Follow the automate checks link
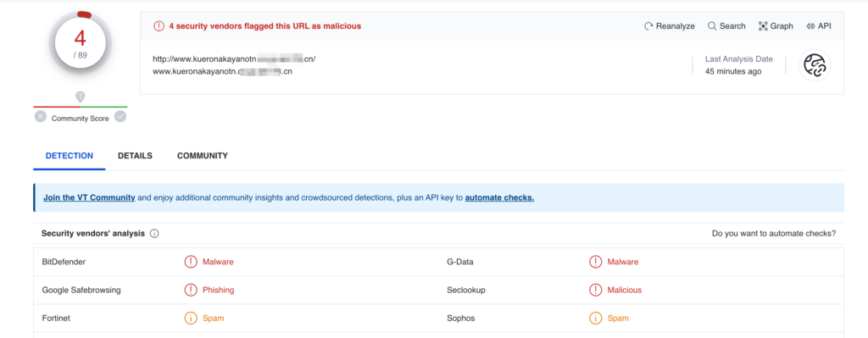 499,197
